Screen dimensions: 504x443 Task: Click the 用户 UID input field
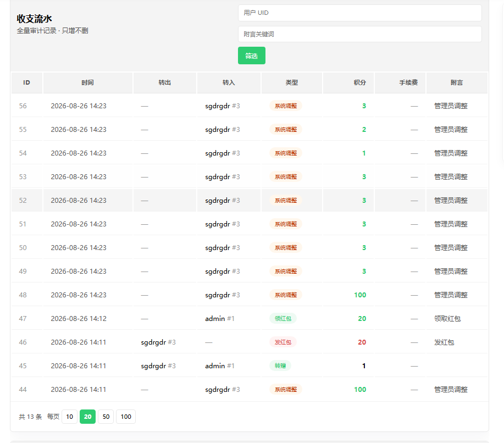(359, 13)
